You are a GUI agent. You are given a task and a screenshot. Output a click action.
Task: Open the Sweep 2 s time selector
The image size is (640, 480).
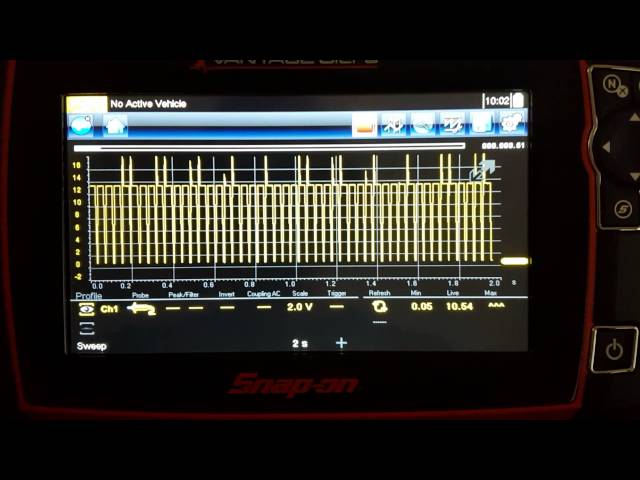300,344
